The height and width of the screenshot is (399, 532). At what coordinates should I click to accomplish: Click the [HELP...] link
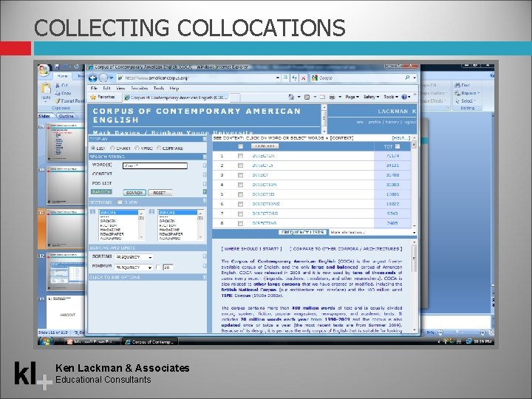[x=400, y=138]
